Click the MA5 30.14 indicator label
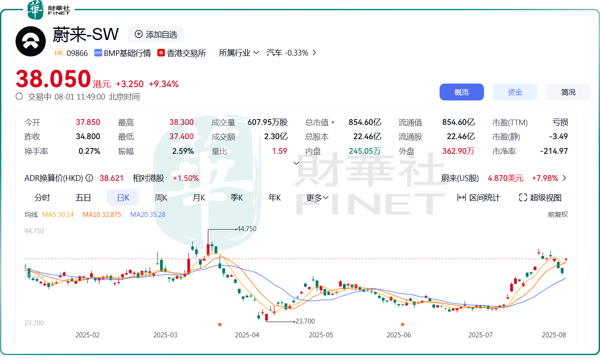 coord(58,214)
